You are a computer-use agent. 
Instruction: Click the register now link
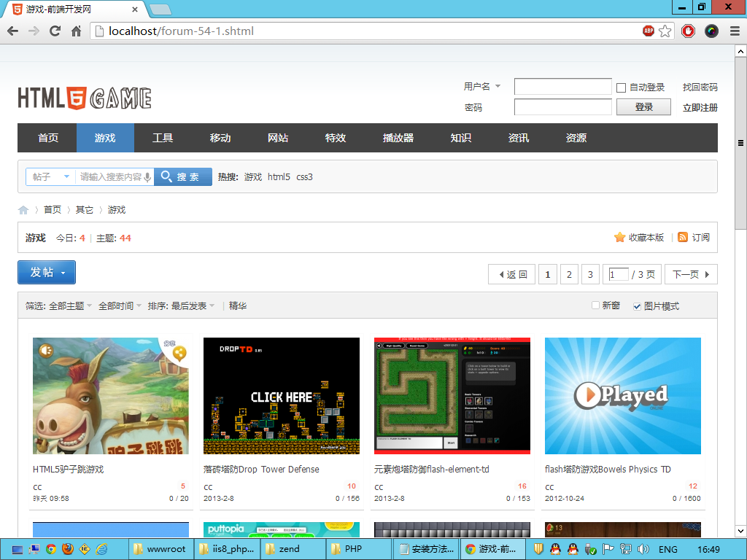pos(700,108)
